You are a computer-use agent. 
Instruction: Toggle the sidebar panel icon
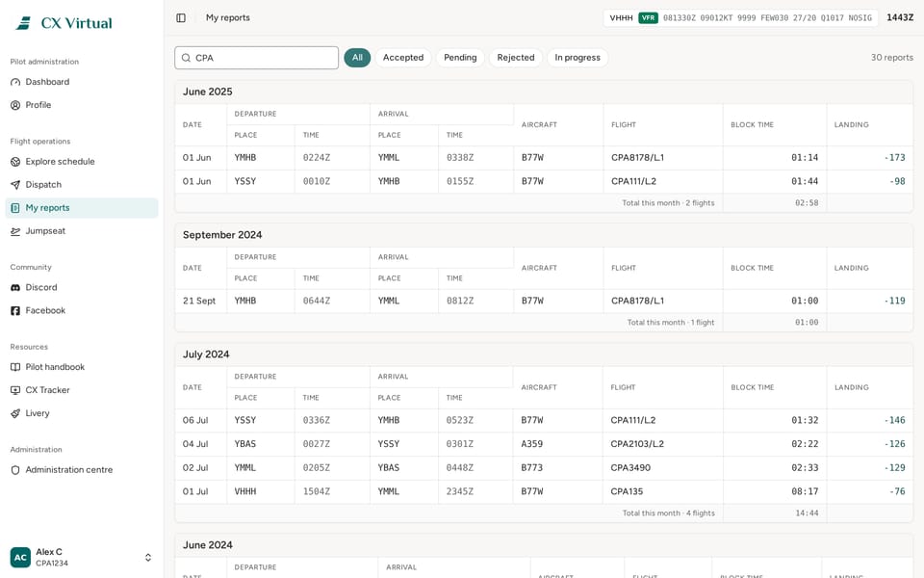click(181, 17)
